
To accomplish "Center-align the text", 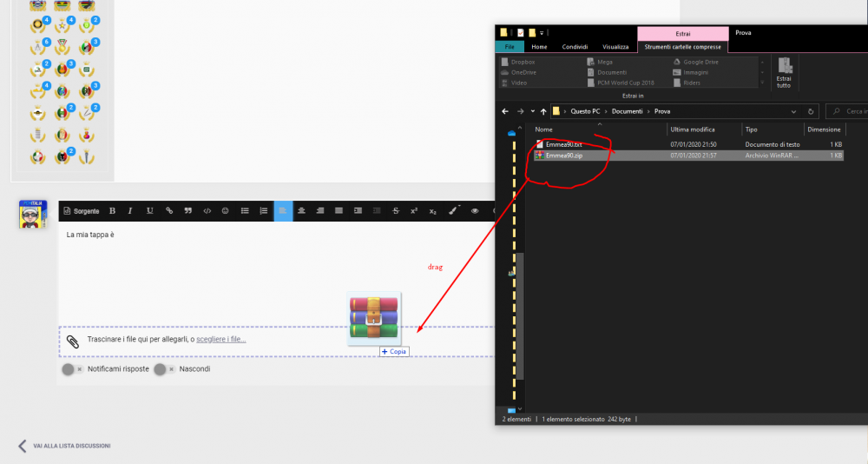I will [301, 211].
